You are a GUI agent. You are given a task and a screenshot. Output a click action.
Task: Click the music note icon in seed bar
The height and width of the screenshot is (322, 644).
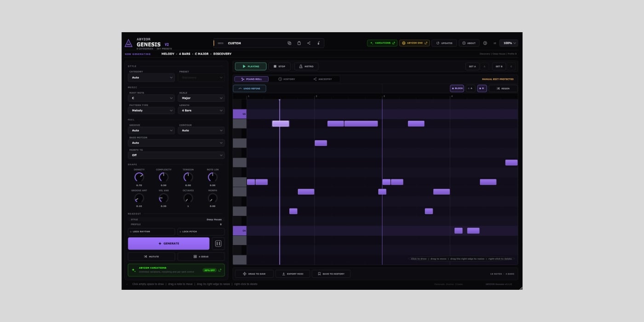point(318,43)
